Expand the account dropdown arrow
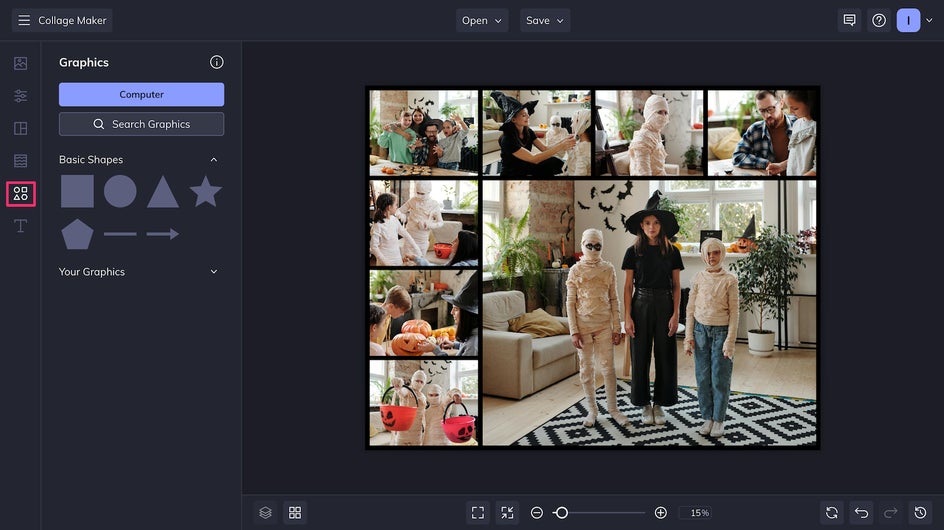The image size is (944, 530). tap(929, 20)
